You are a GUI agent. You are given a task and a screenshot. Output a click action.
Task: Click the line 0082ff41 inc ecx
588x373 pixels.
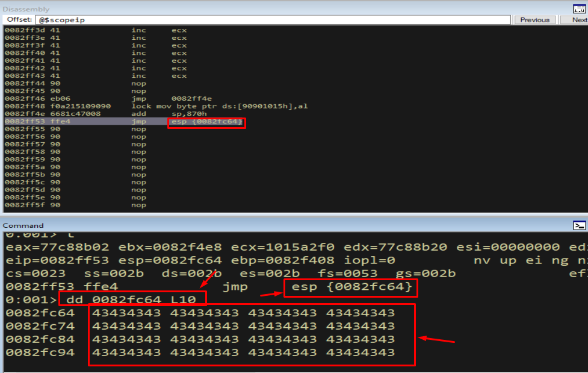coord(96,60)
